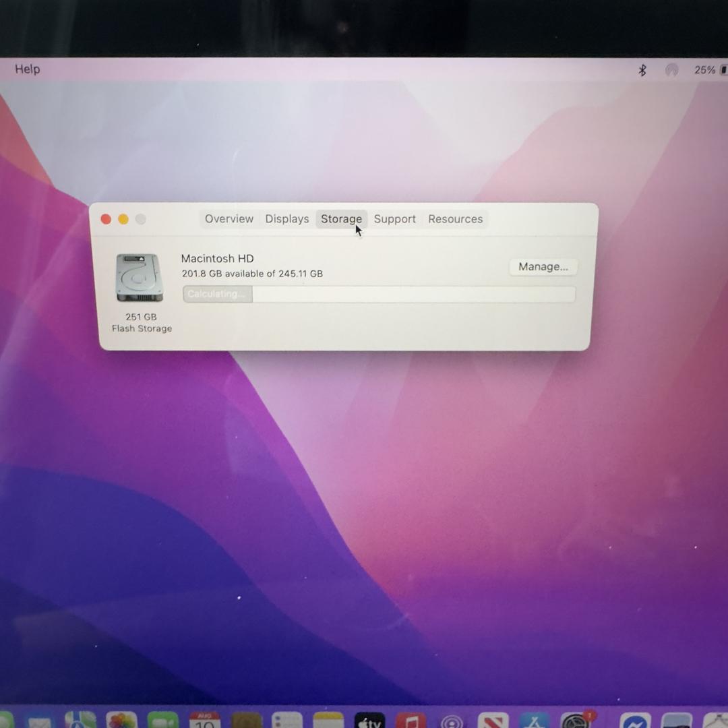Open Calendar from the dock
The height and width of the screenshot is (728, 728).
(x=205, y=720)
